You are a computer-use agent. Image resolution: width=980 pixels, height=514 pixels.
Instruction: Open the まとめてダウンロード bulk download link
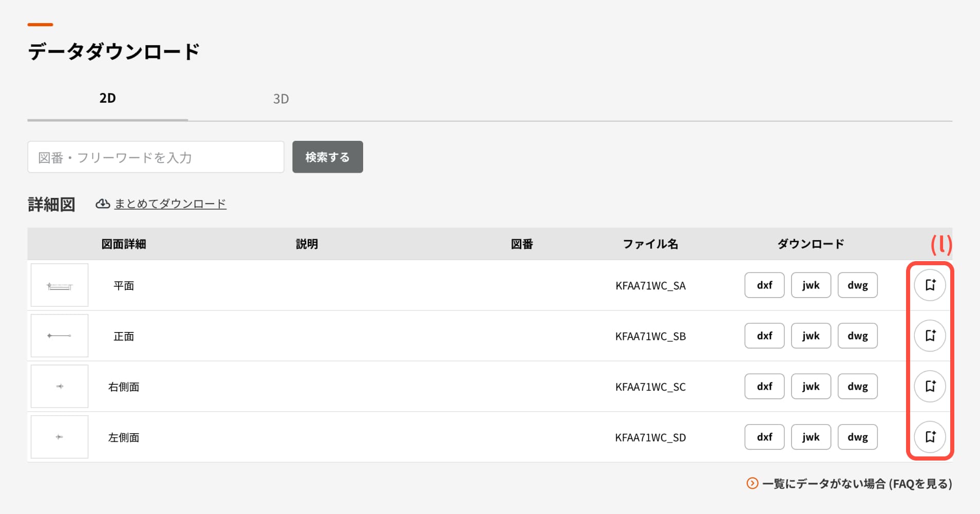(170, 204)
